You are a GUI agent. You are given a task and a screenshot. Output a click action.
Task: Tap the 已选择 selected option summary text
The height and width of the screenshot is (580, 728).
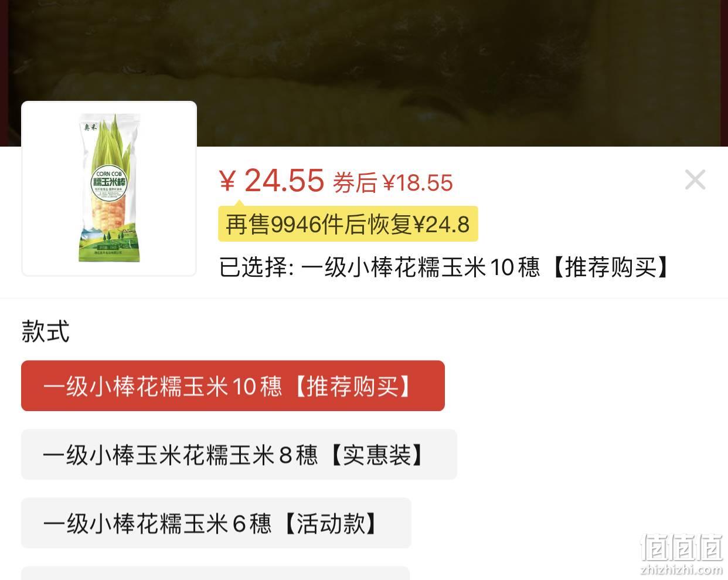pos(444,267)
